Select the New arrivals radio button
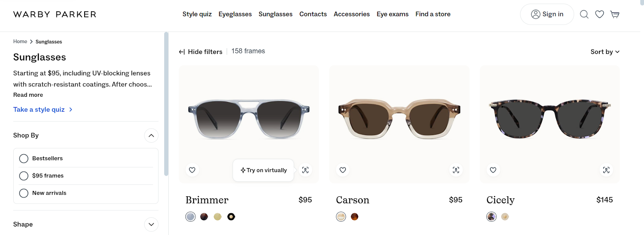Image resolution: width=644 pixels, height=235 pixels. [x=23, y=193]
